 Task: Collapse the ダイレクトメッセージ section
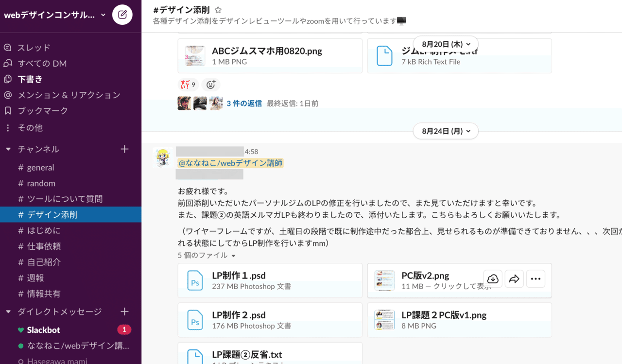(x=8, y=312)
